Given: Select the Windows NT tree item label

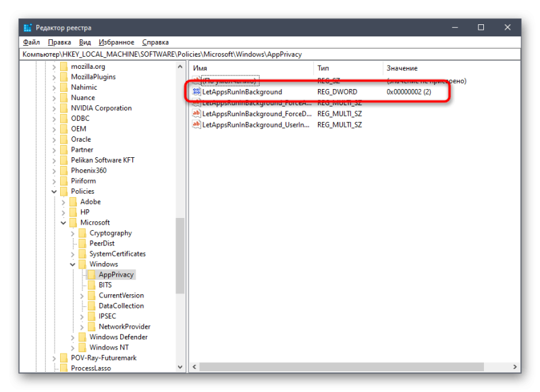Looking at the screenshot, I should coord(109,347).
